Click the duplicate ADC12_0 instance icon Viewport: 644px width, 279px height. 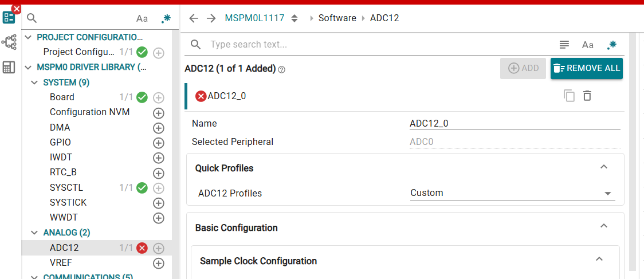pos(569,96)
